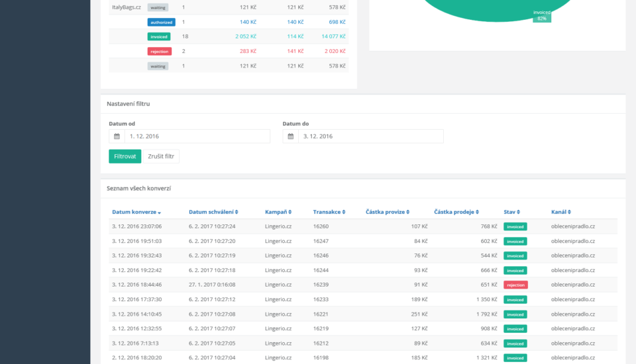The width and height of the screenshot is (636, 364).
Task: Click the Nastavení filtru panel heading
Action: click(128, 104)
